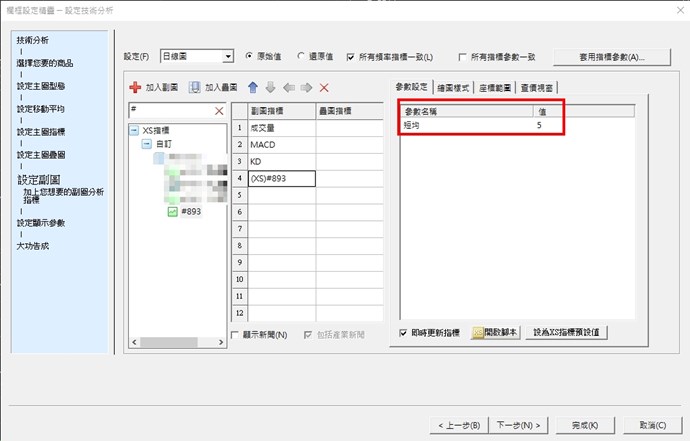
Task: Clear the search box with red X
Action: 219,111
